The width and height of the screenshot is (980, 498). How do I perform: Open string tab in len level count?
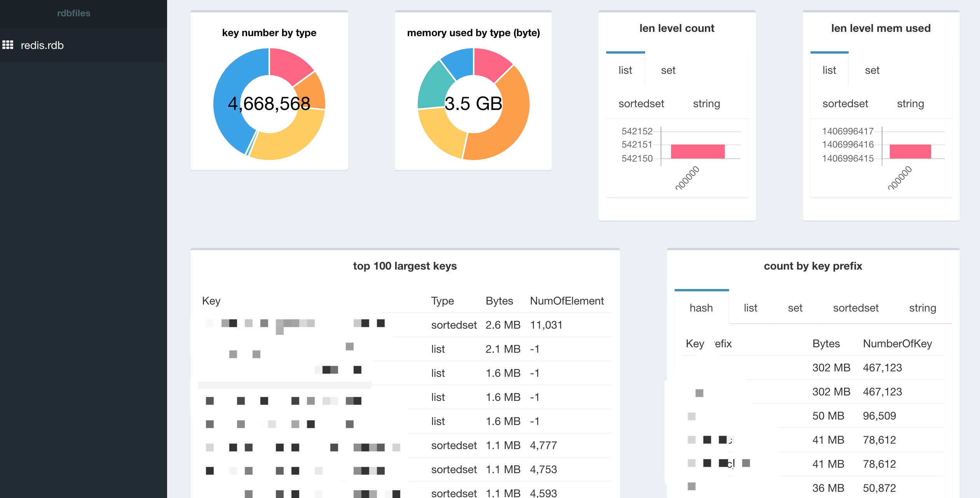coord(706,104)
